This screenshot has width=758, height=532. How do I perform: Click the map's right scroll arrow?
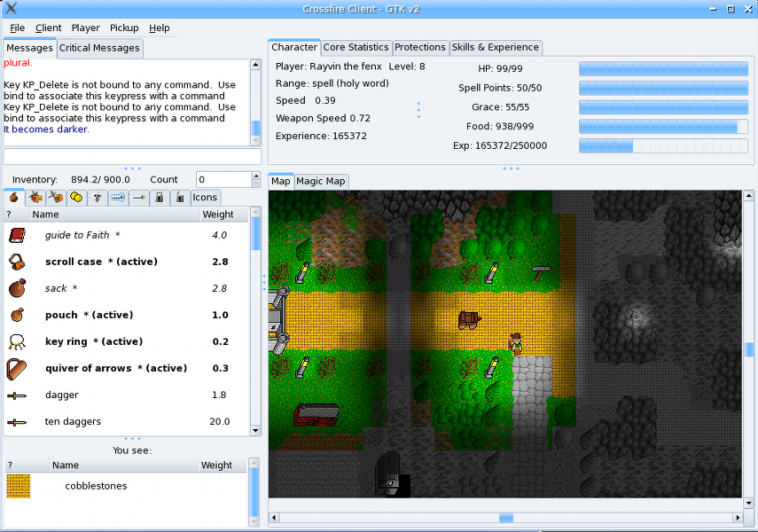tap(735, 517)
